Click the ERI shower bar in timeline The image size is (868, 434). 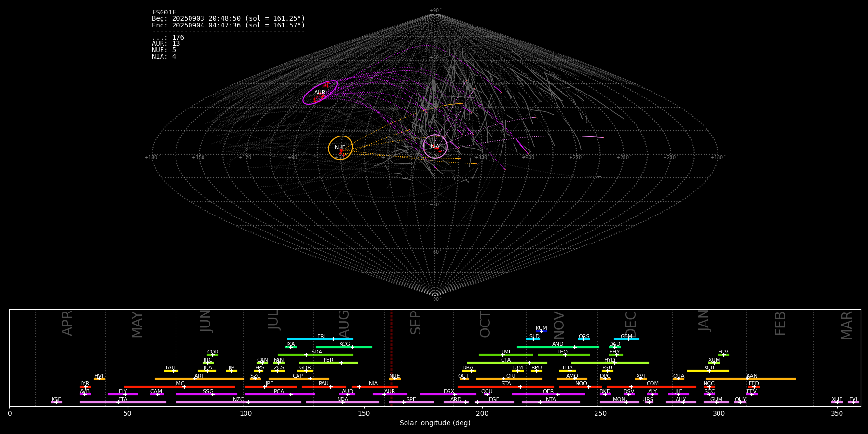(x=320, y=339)
